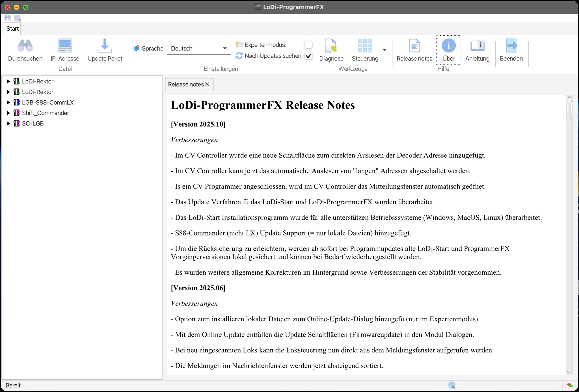This screenshot has width=579, height=392.
Task: Open the Steuerung dropdown arrow
Action: click(384, 50)
